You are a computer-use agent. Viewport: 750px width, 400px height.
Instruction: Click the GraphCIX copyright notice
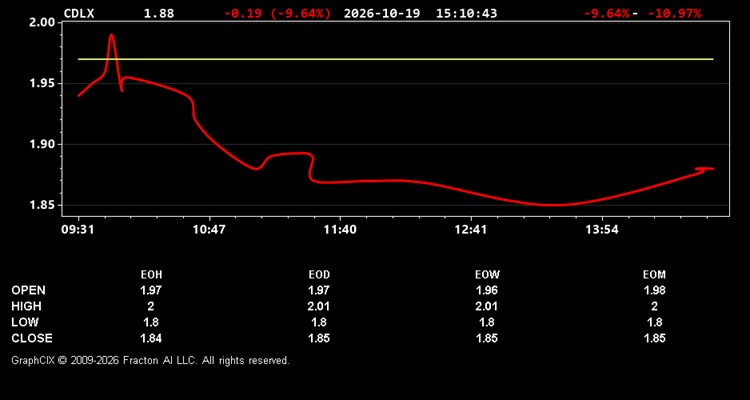point(150,360)
